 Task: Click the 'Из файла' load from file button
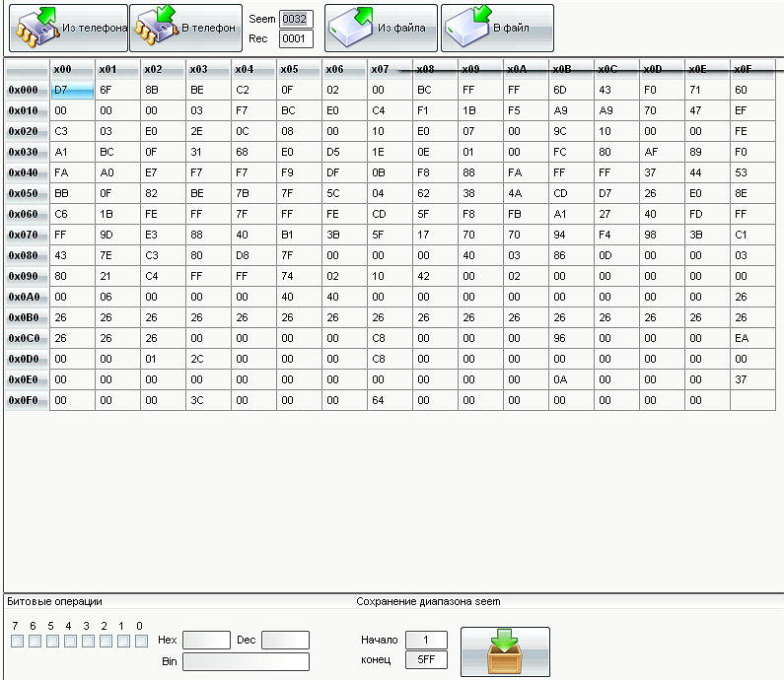pyautogui.click(x=381, y=28)
